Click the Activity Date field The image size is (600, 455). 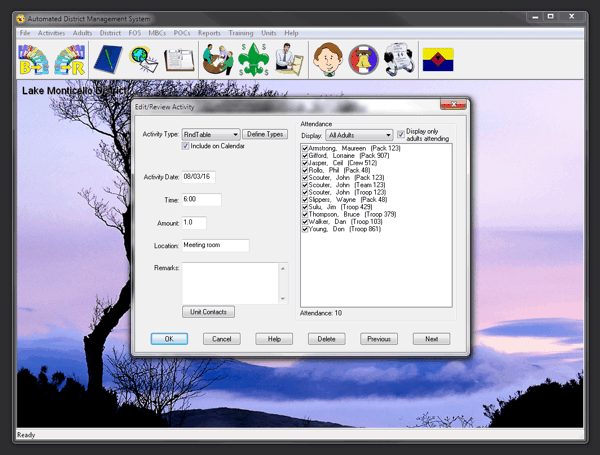(x=199, y=177)
